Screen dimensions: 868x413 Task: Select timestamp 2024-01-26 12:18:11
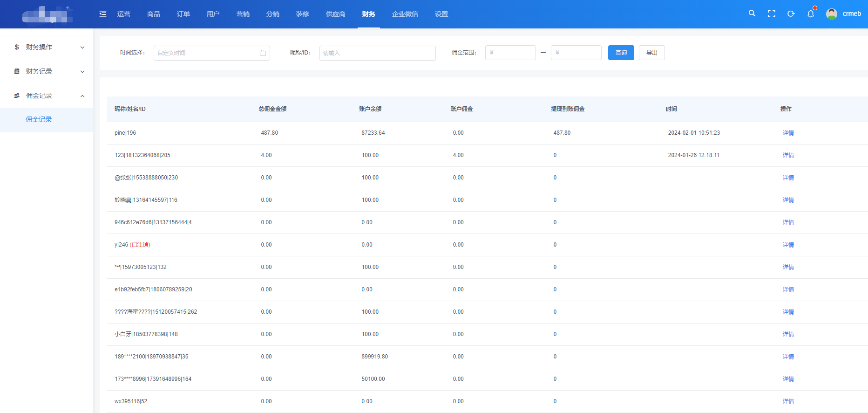[x=693, y=155]
